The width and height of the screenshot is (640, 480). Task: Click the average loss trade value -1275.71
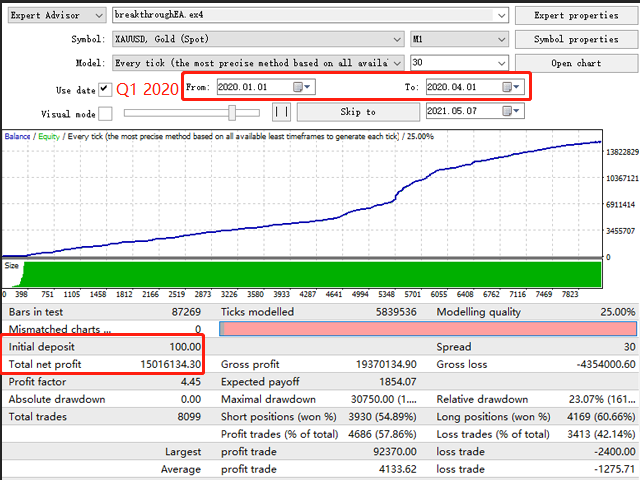click(615, 469)
